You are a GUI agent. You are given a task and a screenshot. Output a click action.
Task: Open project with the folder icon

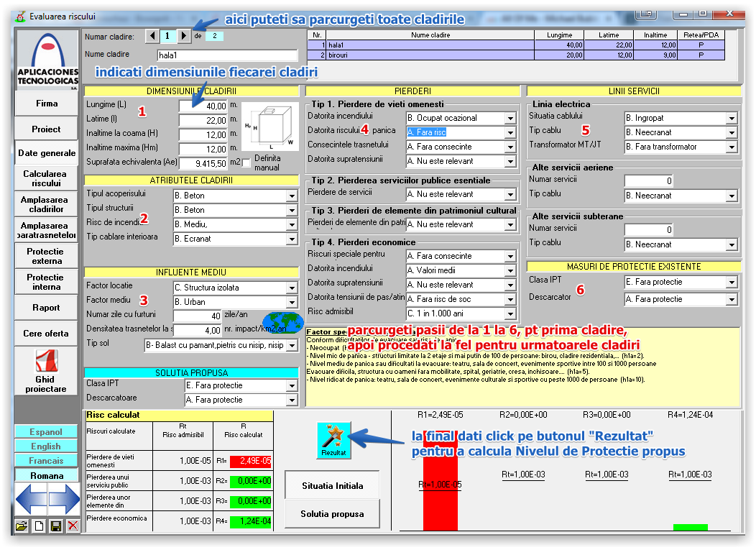[x=22, y=526]
